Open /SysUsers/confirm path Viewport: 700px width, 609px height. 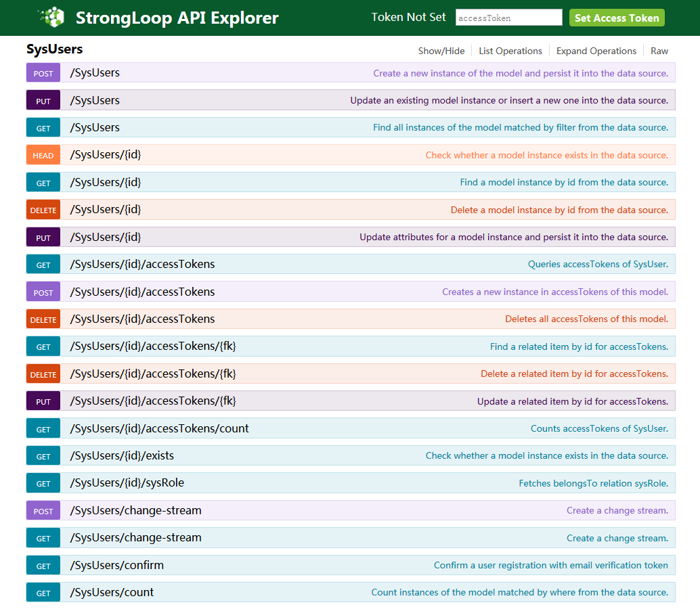[117, 565]
